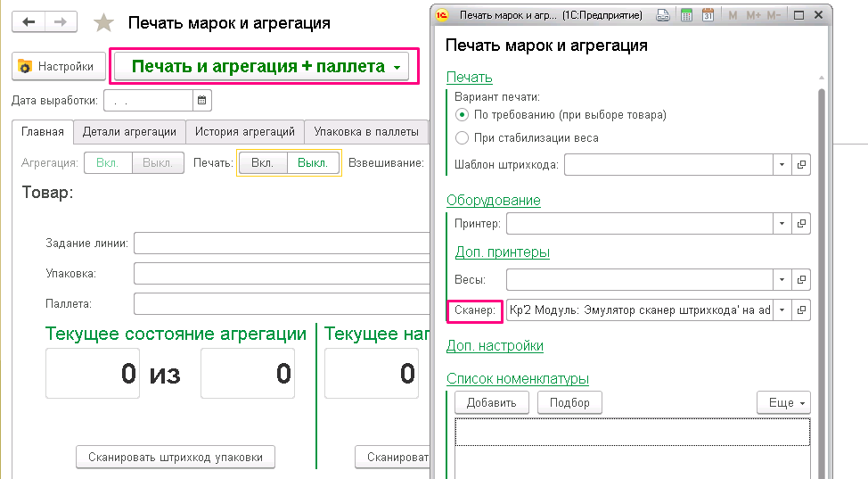Viewport: 868px width, 479px height.
Task: Expand the Весы dropdown arrow
Action: 782,279
